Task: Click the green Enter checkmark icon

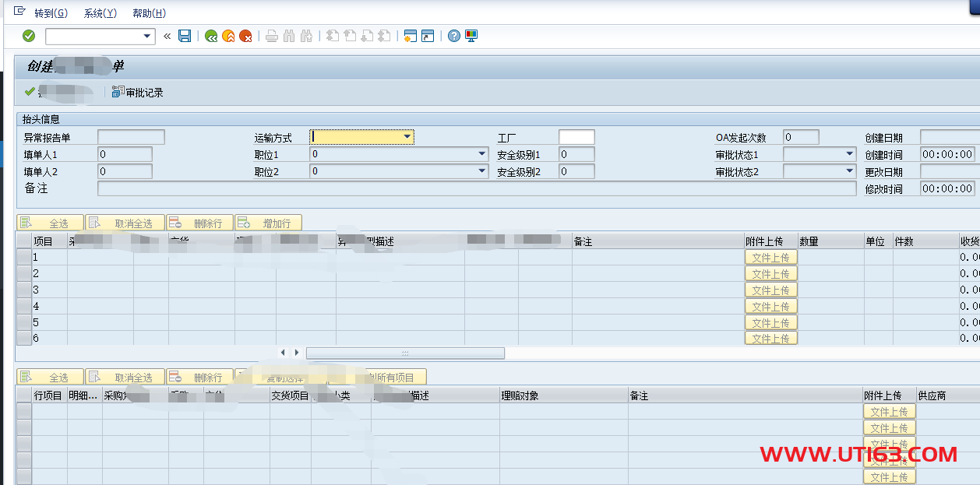Action: click(29, 36)
